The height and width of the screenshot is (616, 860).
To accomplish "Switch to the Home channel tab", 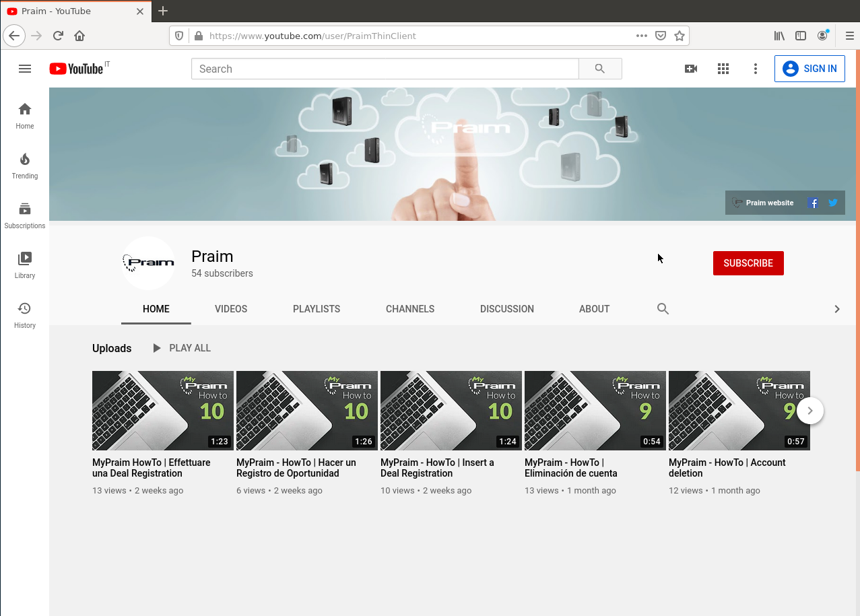I will coord(156,309).
